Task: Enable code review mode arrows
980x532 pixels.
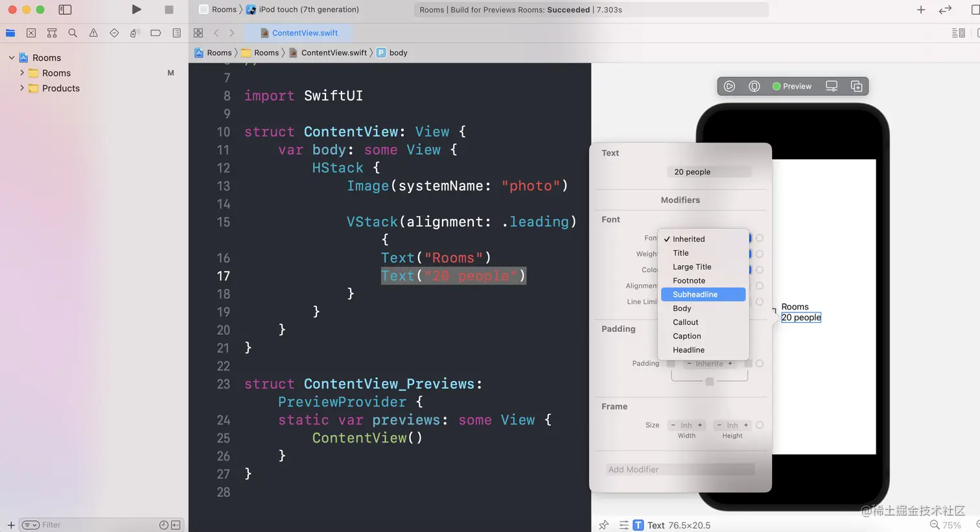Action: point(946,10)
